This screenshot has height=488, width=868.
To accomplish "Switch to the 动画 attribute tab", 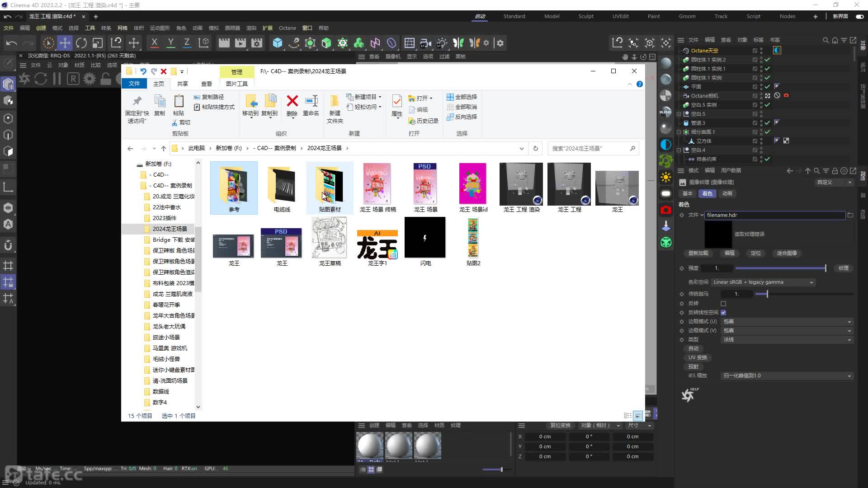I will 727,193.
